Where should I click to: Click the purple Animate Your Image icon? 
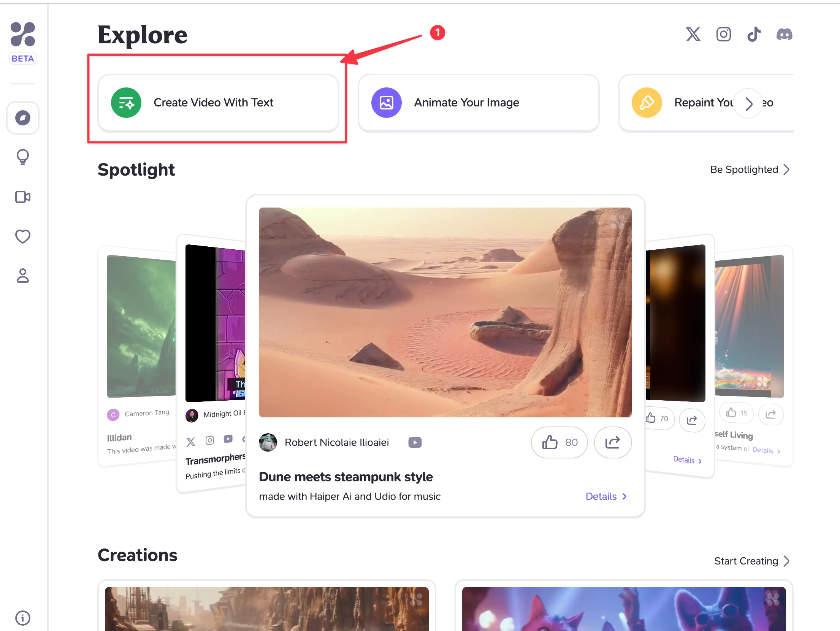(387, 103)
